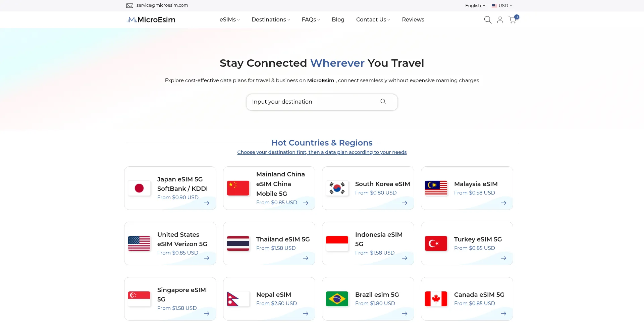The width and height of the screenshot is (644, 333).
Task: Expand the Destinations menu
Action: pos(270,20)
